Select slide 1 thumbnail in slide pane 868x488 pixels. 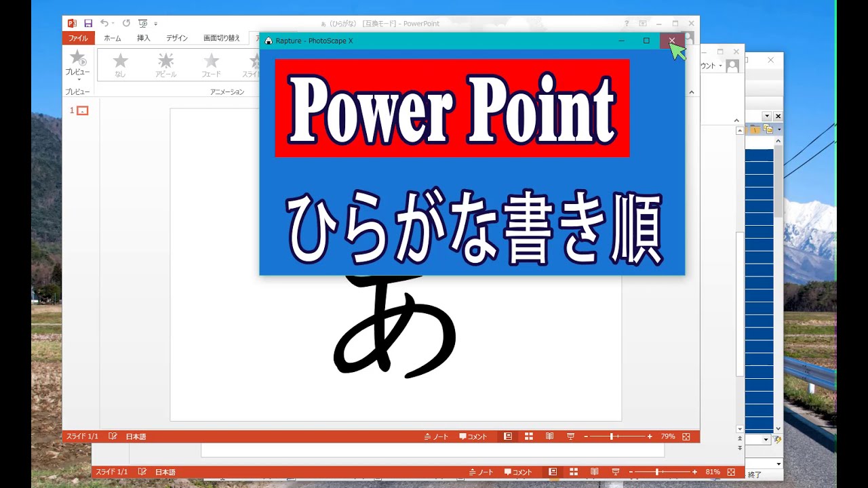[83, 110]
